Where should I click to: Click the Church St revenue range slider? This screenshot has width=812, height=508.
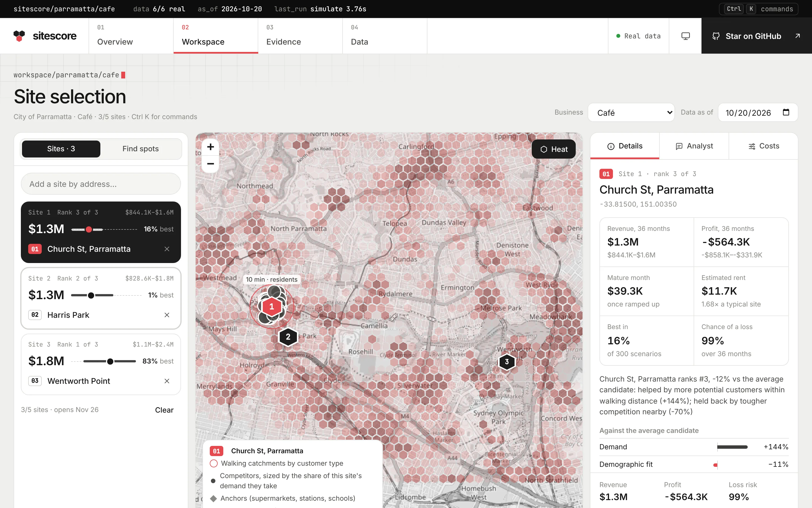(104, 229)
